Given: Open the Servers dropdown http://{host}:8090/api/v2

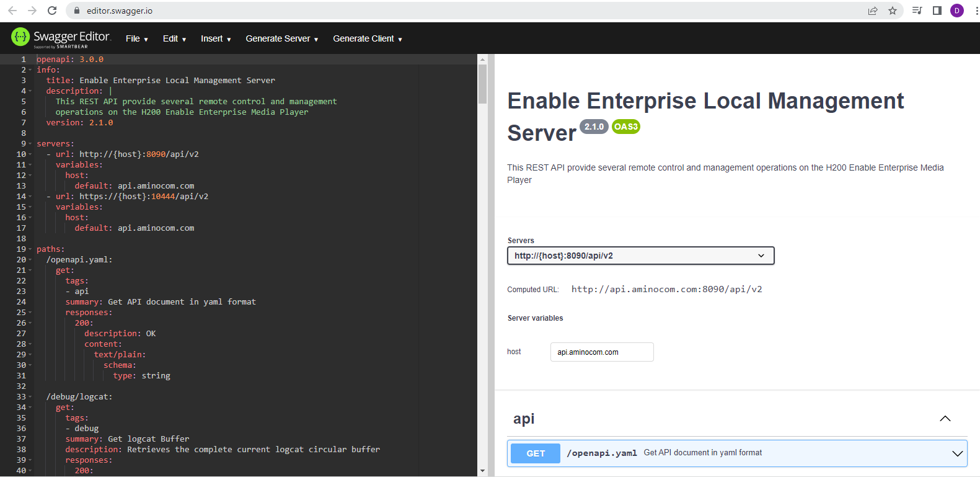Looking at the screenshot, I should point(641,256).
